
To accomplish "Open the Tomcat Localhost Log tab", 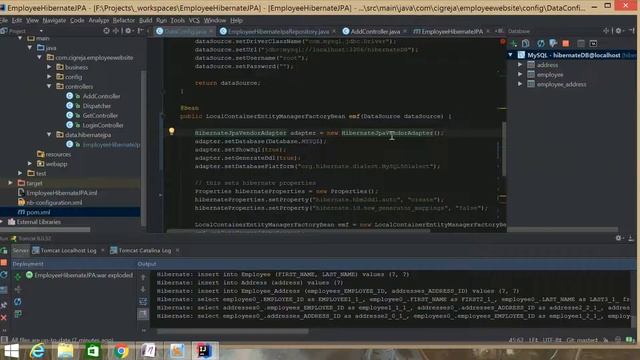I will 68,251.
